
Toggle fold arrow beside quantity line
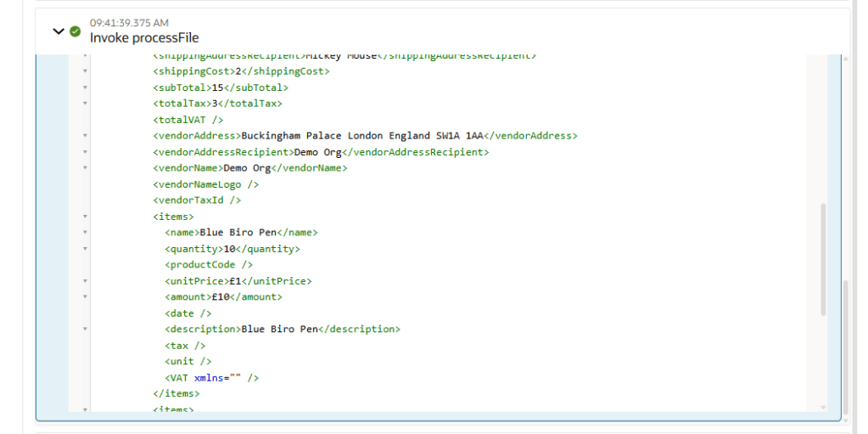85,249
